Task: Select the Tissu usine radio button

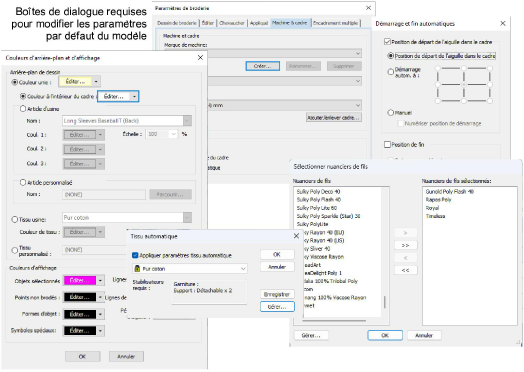Action: [x=15, y=220]
